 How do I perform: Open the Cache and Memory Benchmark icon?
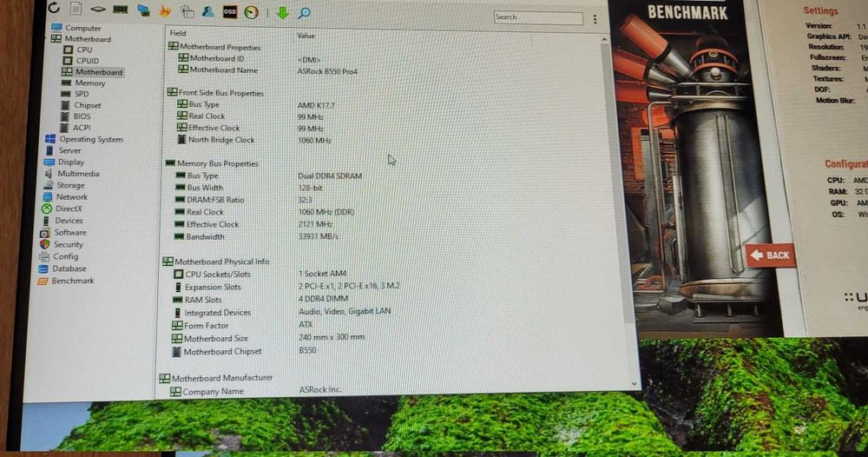pos(120,10)
